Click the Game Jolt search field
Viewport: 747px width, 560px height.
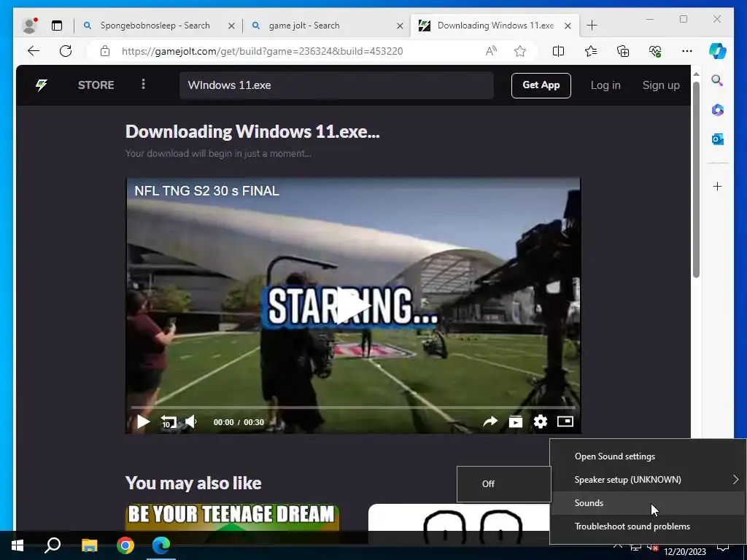click(336, 85)
